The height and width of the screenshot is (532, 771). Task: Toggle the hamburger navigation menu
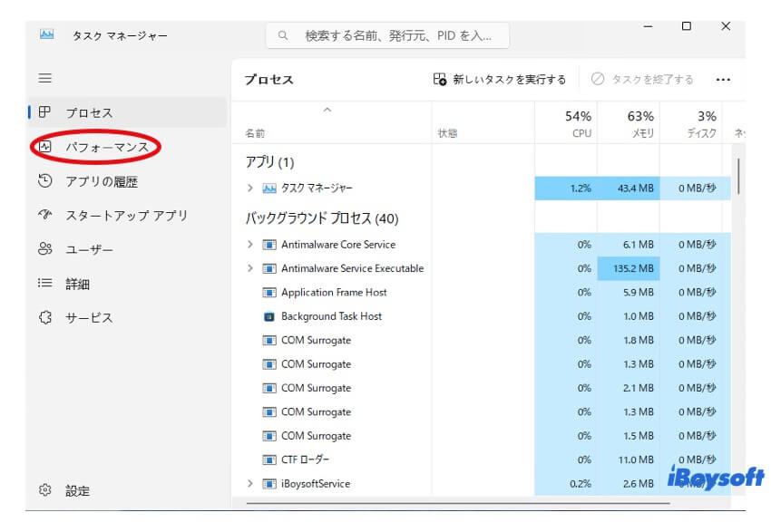tap(44, 79)
